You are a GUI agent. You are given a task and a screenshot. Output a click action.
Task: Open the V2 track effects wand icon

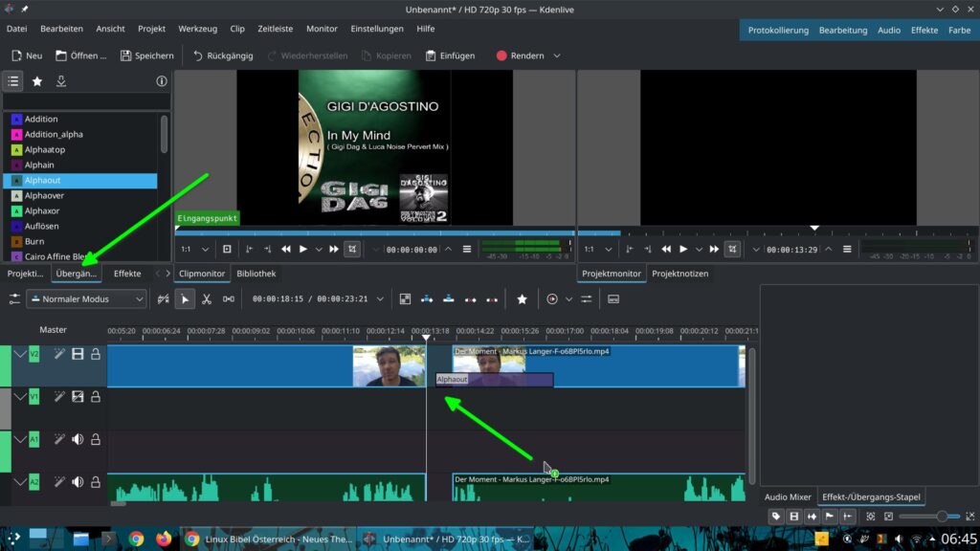coord(58,354)
